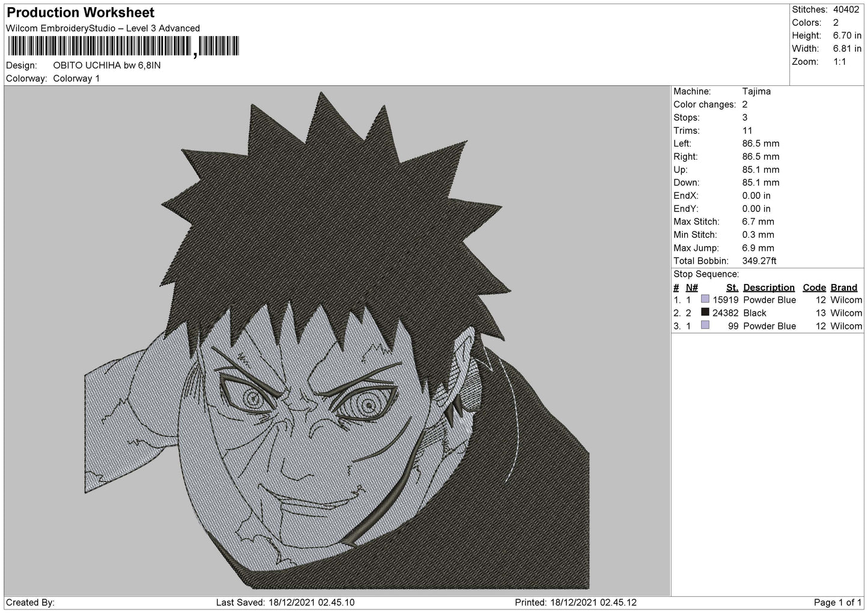Click the Stops value 3
868x613 pixels.
click(745, 118)
